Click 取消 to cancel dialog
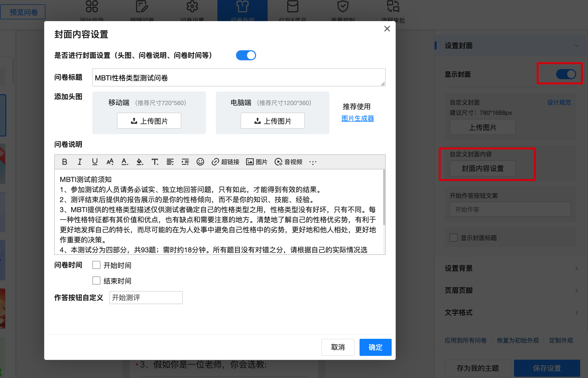This screenshot has width=588, height=378. [x=338, y=347]
